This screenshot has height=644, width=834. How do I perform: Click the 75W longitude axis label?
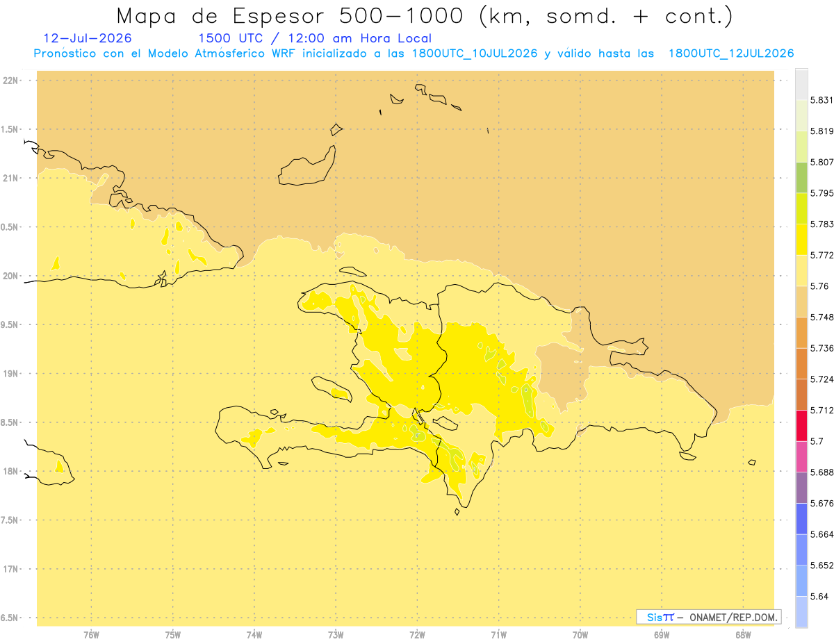(x=172, y=634)
